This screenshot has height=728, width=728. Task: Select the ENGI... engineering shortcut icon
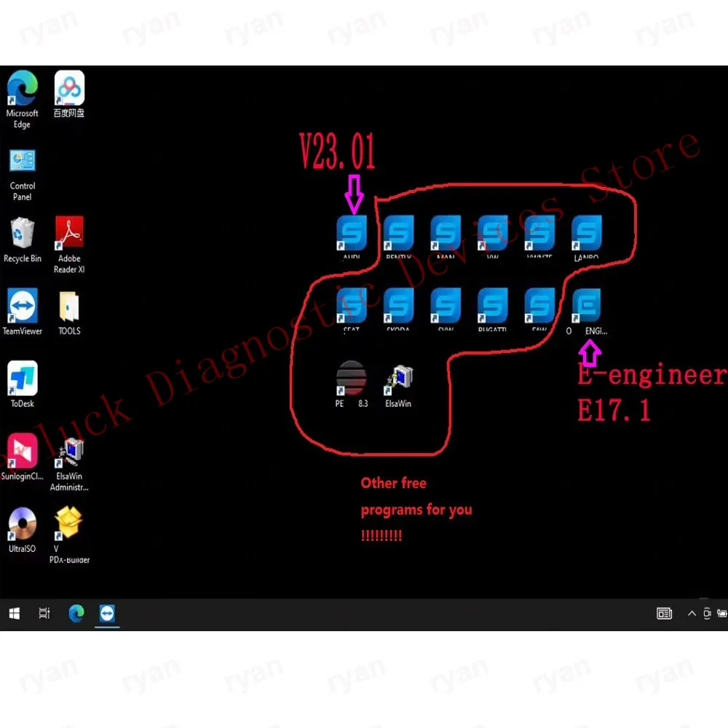tap(586, 311)
